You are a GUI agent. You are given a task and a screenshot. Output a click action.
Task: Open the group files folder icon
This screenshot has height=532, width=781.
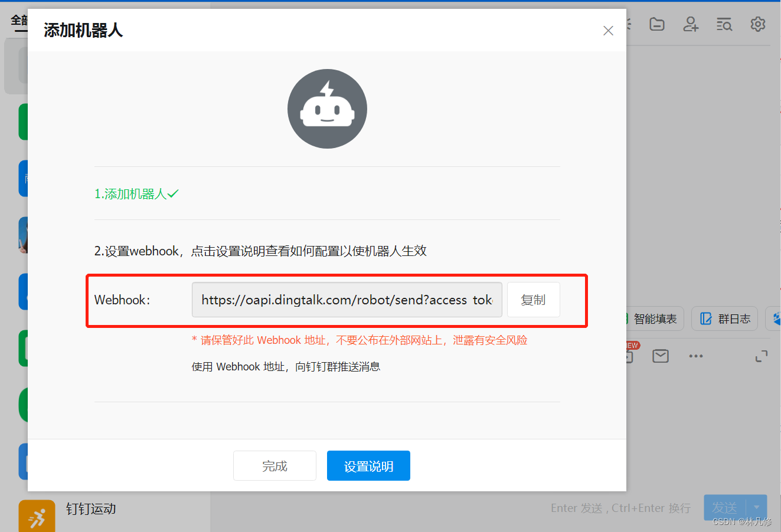pyautogui.click(x=657, y=24)
